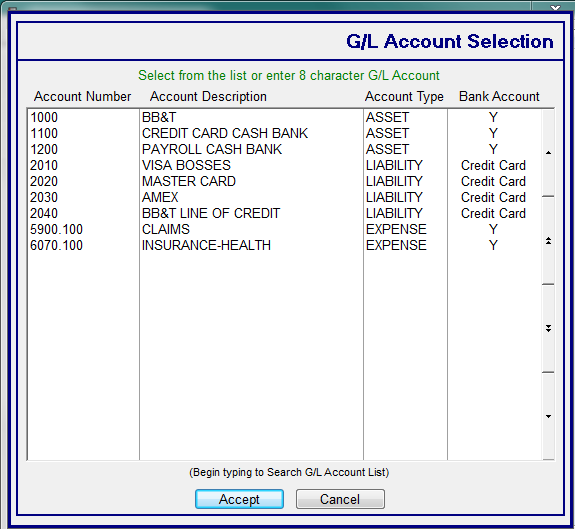Select the CLAIMS expense account 5900.100
This screenshot has height=529, width=575.
[x=285, y=229]
